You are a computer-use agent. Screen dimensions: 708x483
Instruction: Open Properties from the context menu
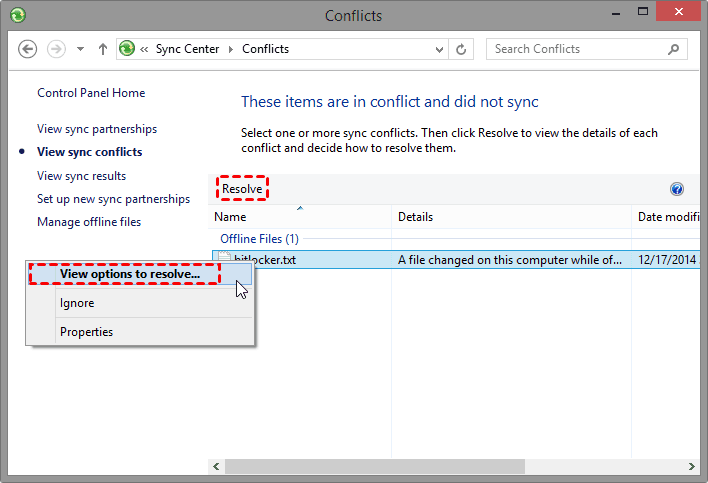coord(86,332)
